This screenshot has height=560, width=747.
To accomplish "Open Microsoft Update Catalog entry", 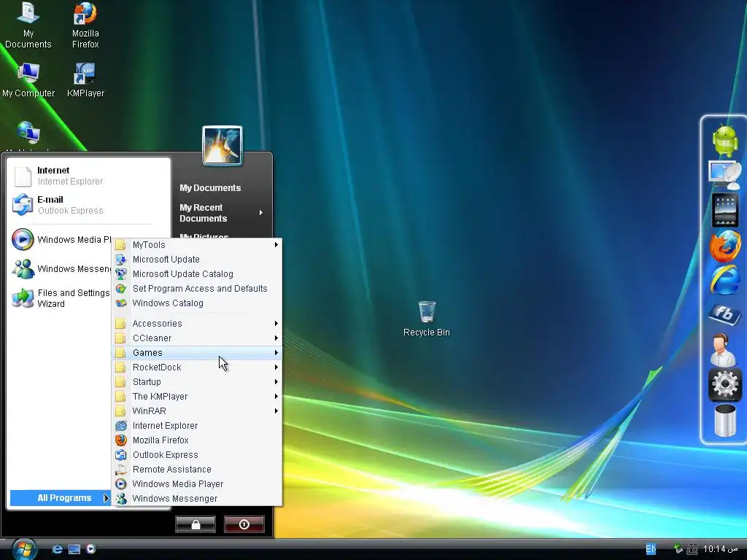I will [x=197, y=274].
